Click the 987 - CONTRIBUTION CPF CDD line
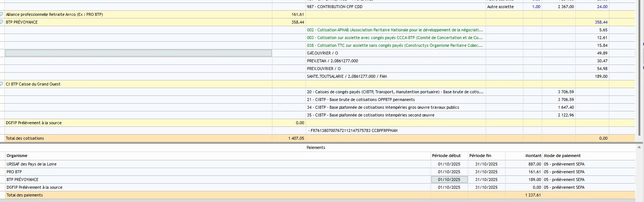This screenshot has width=644, height=202. [x=334, y=7]
